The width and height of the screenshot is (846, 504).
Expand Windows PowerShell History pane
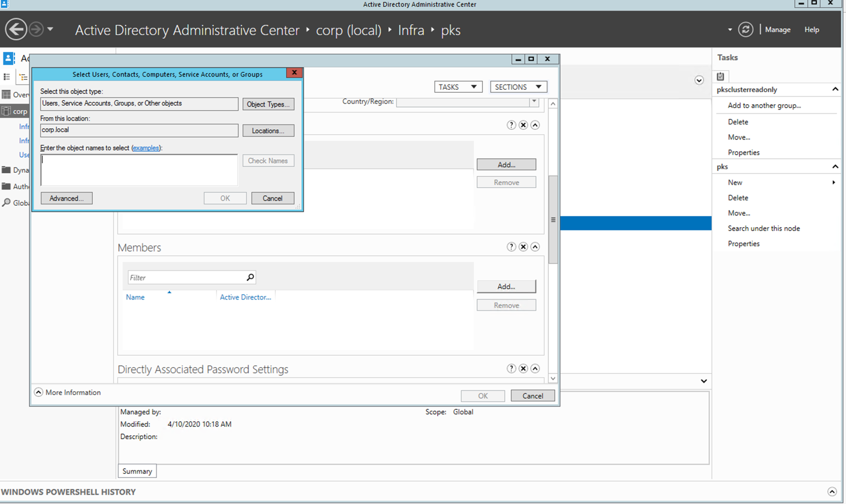click(832, 492)
